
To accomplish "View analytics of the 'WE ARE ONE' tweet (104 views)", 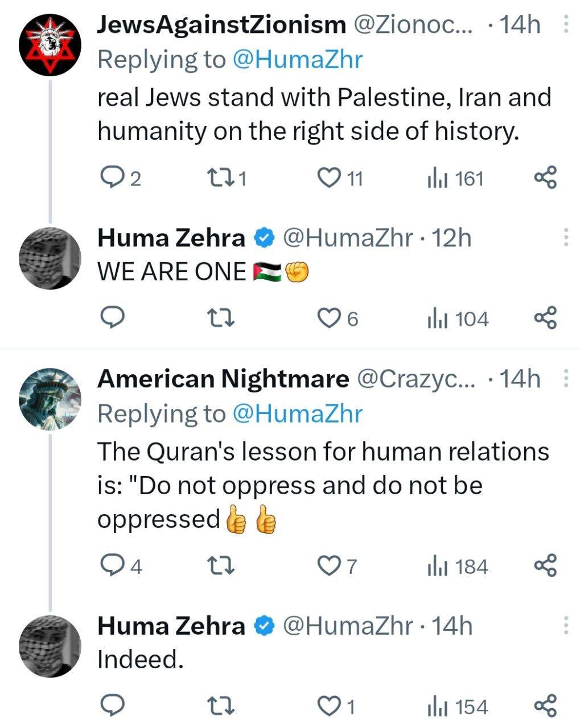I will [458, 318].
